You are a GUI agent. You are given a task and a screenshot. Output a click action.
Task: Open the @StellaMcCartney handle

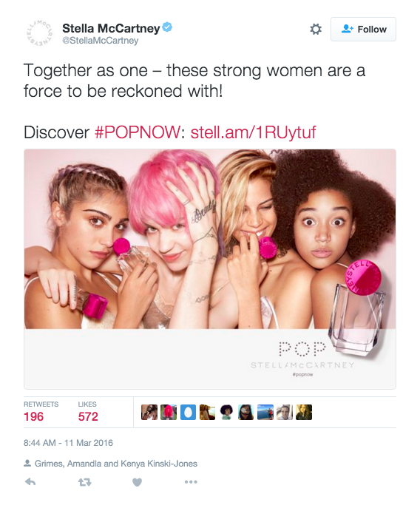(x=100, y=41)
